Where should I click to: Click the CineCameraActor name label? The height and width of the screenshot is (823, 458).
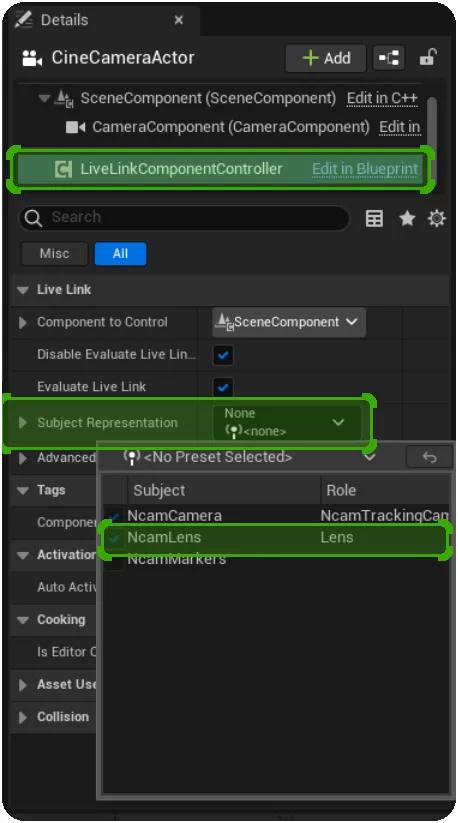123,58
